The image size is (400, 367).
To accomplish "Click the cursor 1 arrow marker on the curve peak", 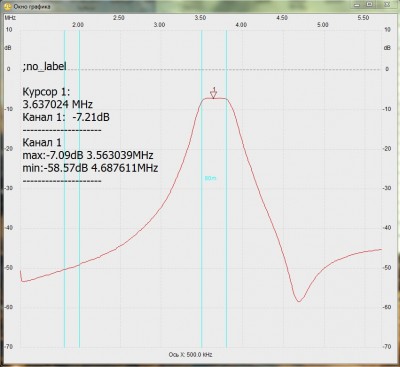I will point(214,93).
